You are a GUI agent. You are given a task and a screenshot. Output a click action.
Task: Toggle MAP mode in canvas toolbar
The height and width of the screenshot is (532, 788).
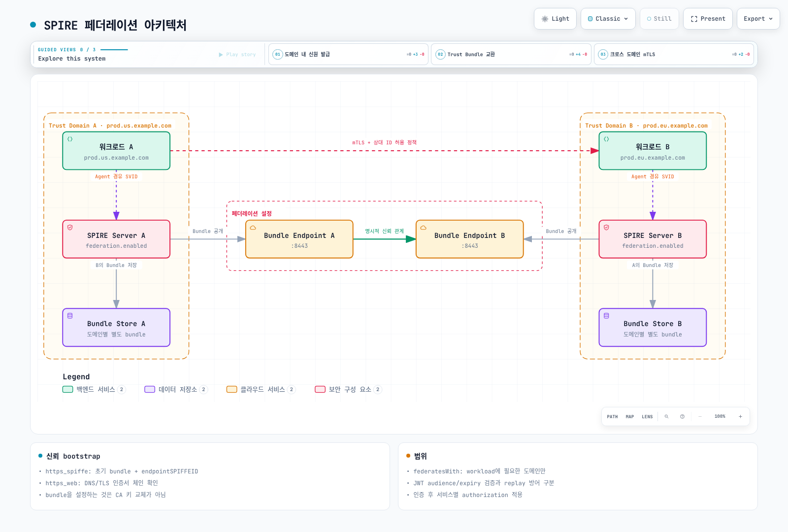[630, 417]
